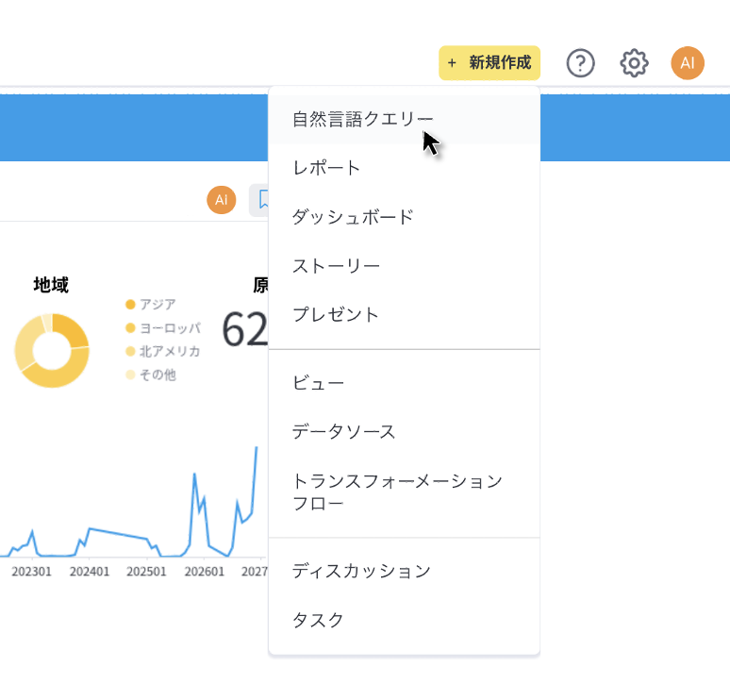The image size is (730, 700).
Task: Click the その他 legend dot
Action: coord(130,375)
